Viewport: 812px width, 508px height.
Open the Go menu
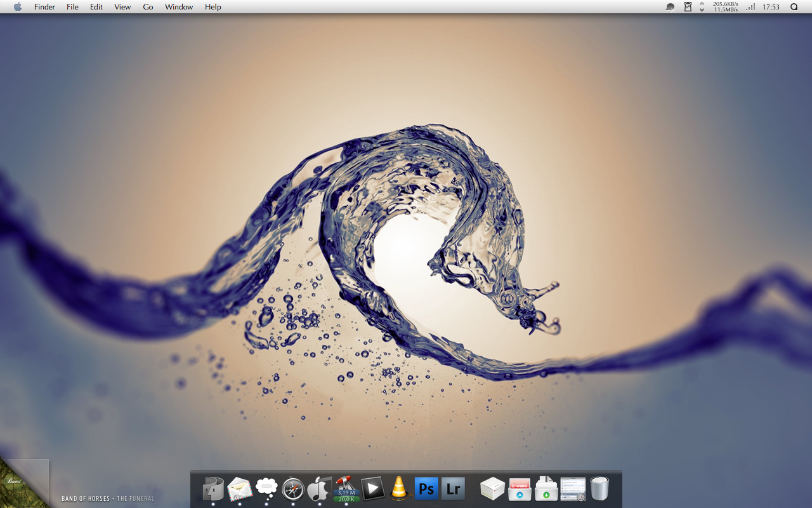coord(148,7)
